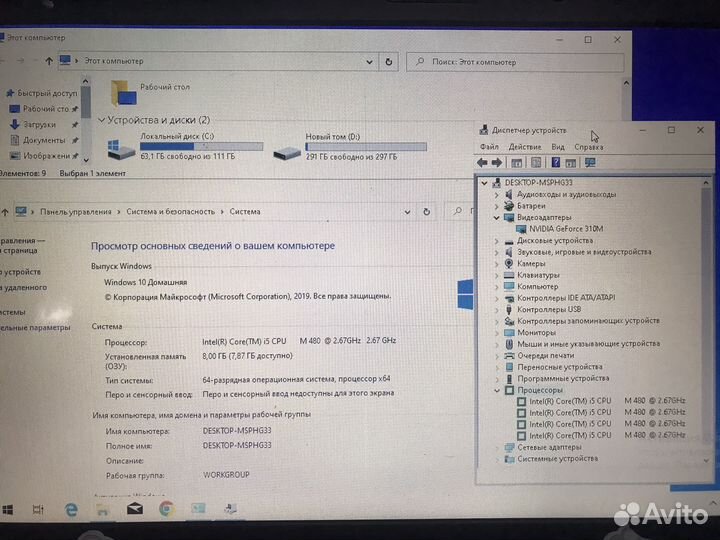Screen dimensions: 720x540
Task: Expand the Батареи node
Action: coord(496,206)
